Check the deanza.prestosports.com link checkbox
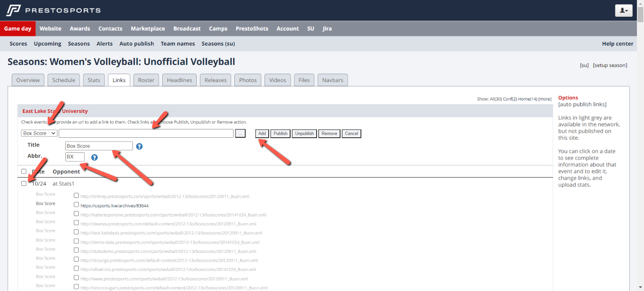Image resolution: width=644 pixels, height=291 pixels. click(x=76, y=223)
